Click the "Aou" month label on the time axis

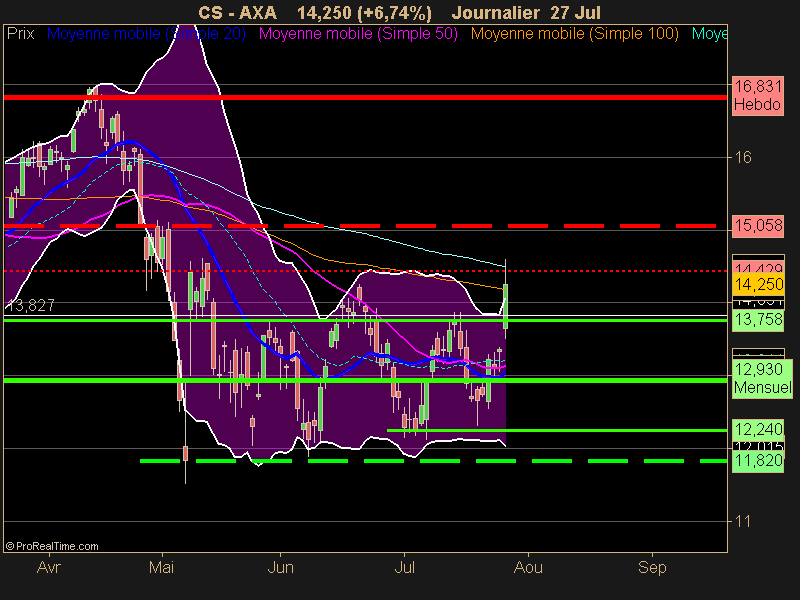528,567
